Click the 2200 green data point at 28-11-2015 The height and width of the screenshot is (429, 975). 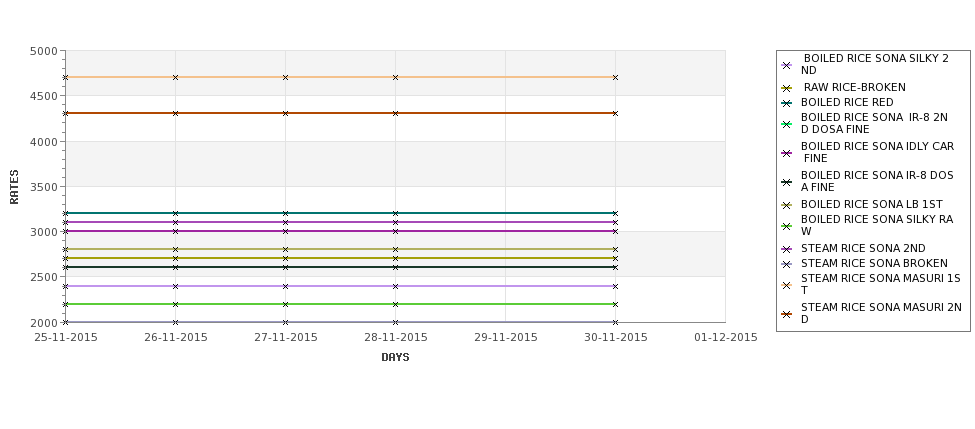tap(395, 305)
